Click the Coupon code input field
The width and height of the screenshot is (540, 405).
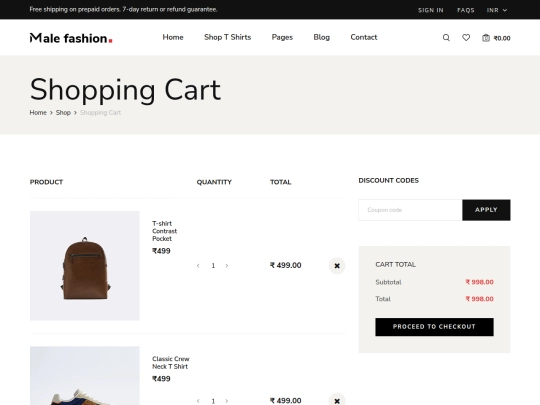tap(410, 210)
